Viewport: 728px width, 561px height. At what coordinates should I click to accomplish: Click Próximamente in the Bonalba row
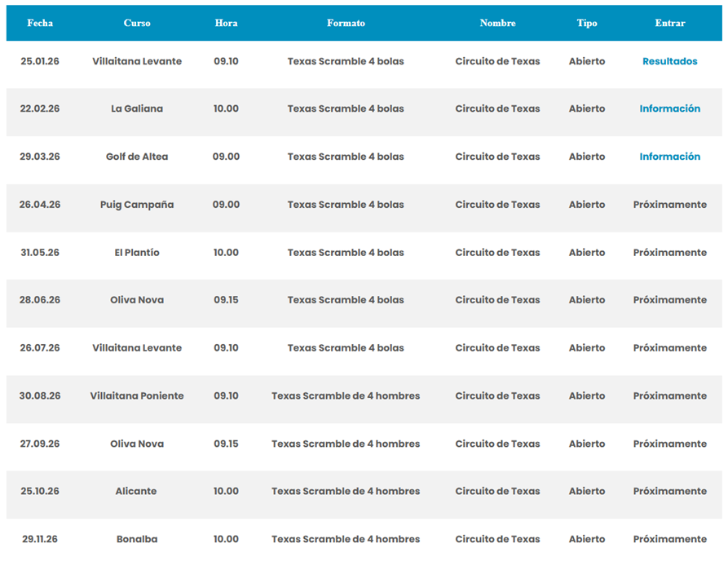(669, 539)
